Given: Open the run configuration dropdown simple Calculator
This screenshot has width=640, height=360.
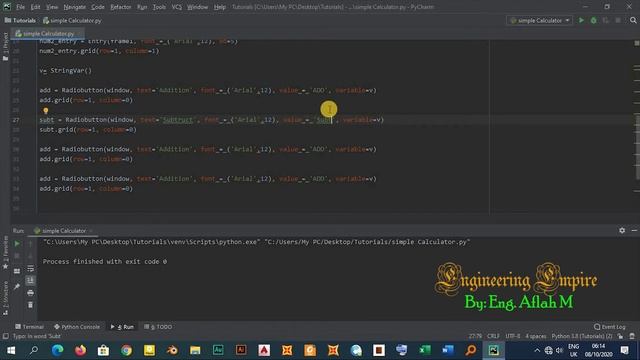Looking at the screenshot, I should coord(540,20).
